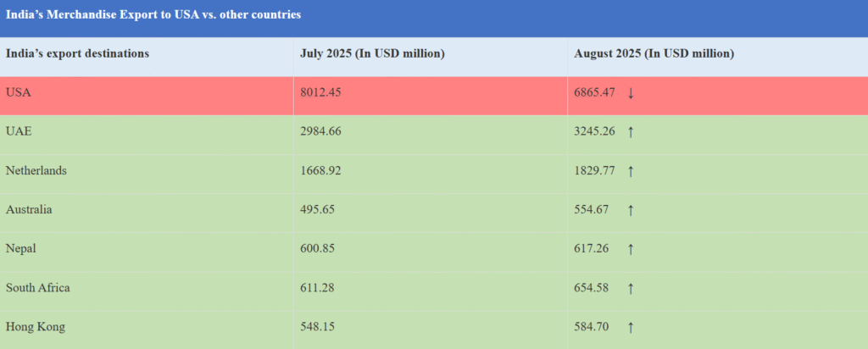
Task: Select the India's export destinations column header
Action: [78, 53]
